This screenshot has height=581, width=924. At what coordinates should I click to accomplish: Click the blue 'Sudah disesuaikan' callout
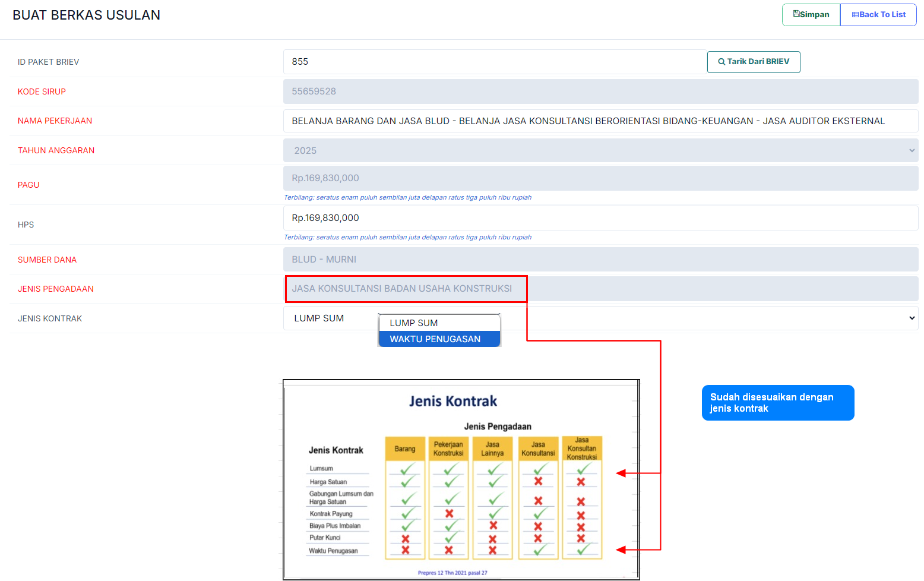[x=777, y=403]
